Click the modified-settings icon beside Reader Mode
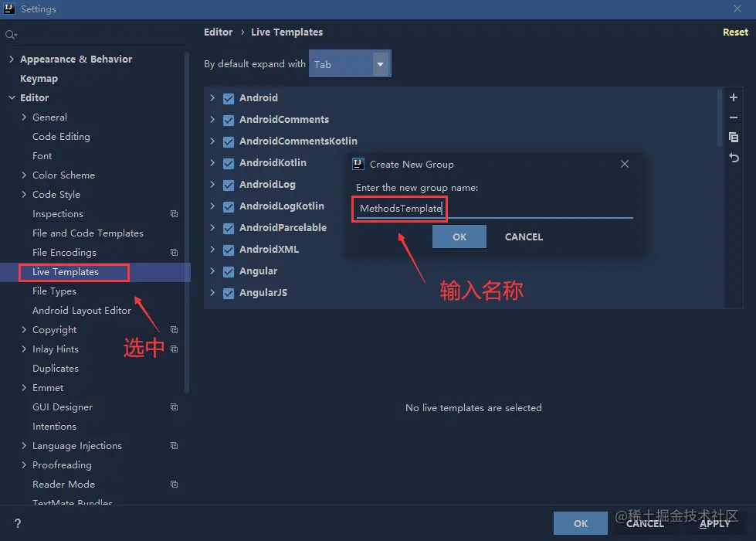 (x=173, y=484)
